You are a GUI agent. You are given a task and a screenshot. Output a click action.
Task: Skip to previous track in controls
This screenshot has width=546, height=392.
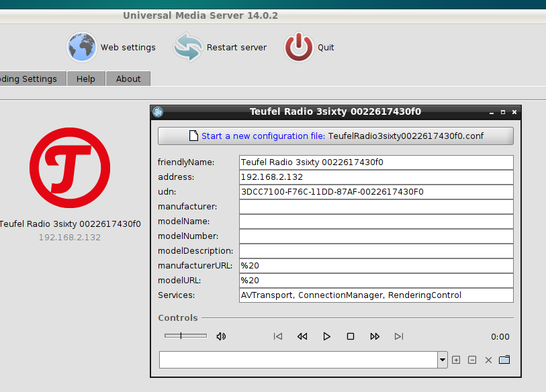(278, 336)
